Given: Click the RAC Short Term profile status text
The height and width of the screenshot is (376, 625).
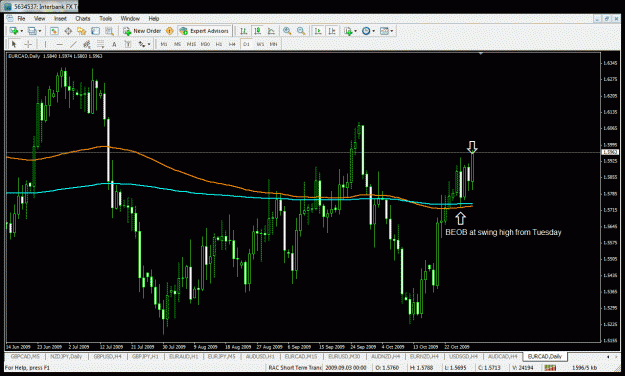Looking at the screenshot, I should click(295, 367).
